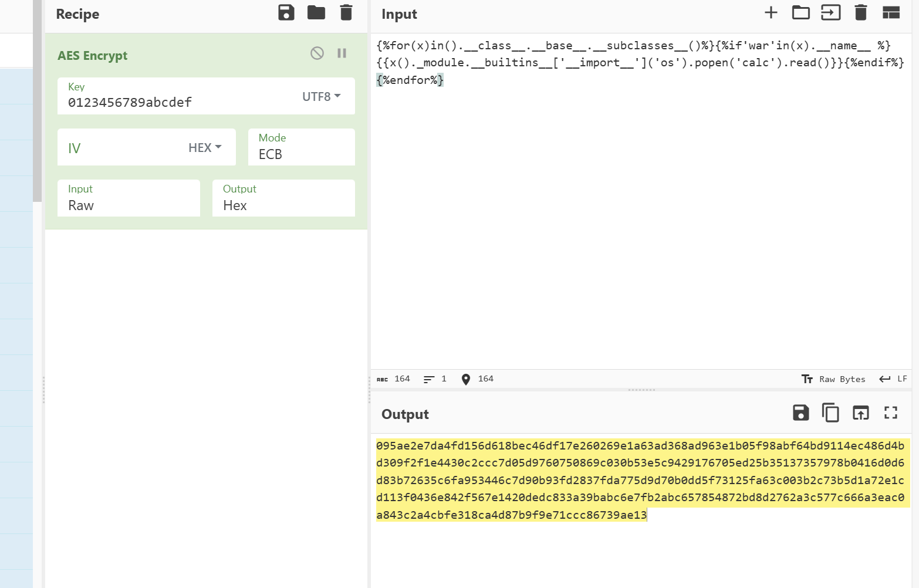919x588 pixels.
Task: Click the Recipe panel heading
Action: [77, 14]
